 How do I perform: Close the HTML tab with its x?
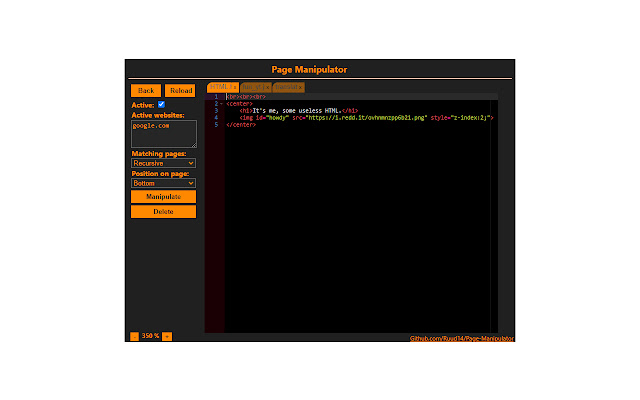click(x=235, y=87)
